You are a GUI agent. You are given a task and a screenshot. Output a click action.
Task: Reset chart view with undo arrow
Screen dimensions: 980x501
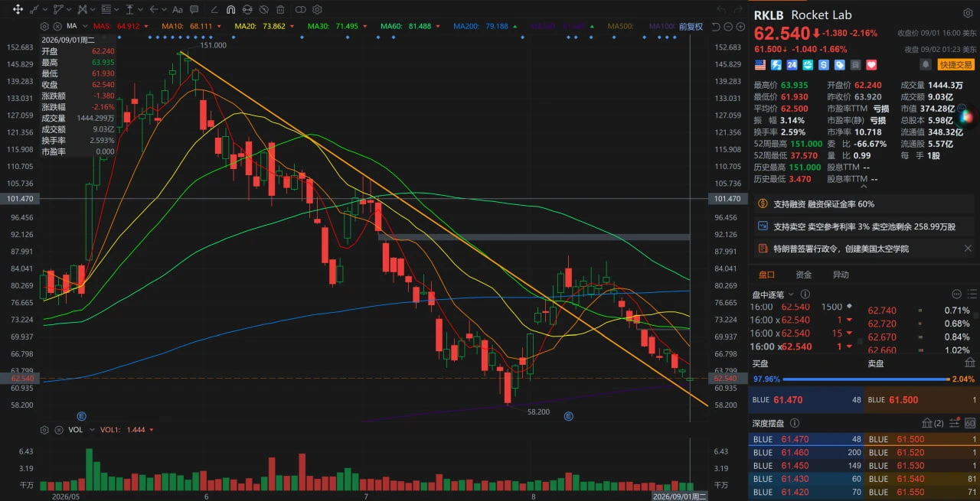[x=716, y=27]
